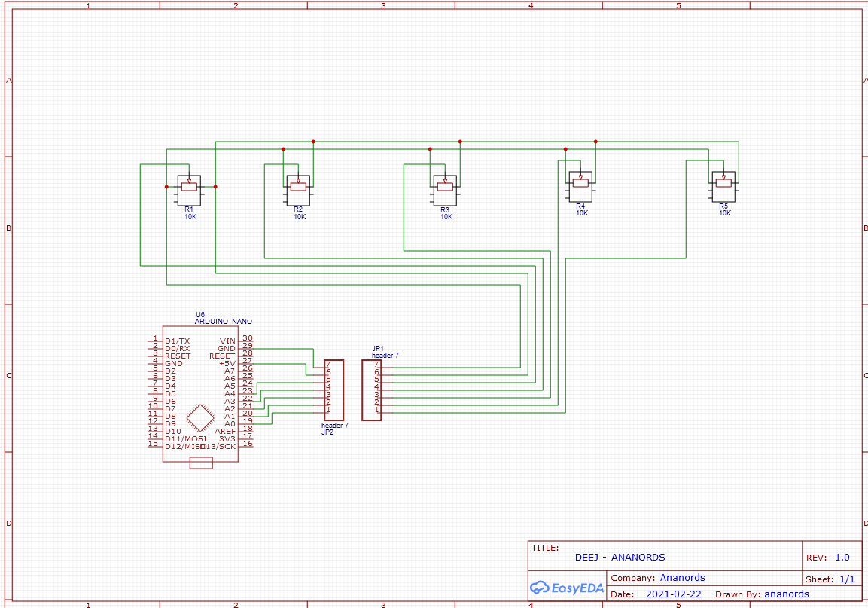
Task: Click the DEEJ - ANANORDS title text
Action: pos(620,558)
